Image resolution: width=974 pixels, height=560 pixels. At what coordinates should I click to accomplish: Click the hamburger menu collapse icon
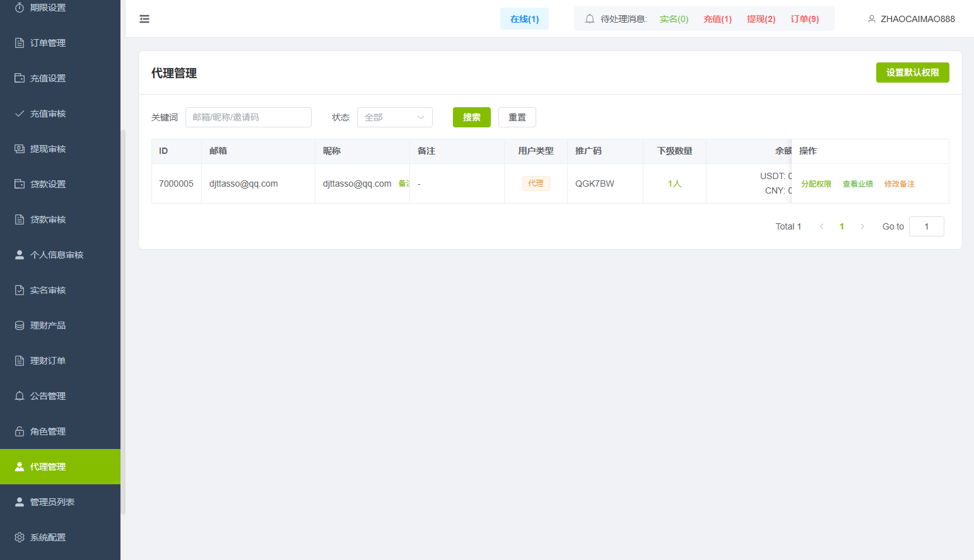(144, 19)
